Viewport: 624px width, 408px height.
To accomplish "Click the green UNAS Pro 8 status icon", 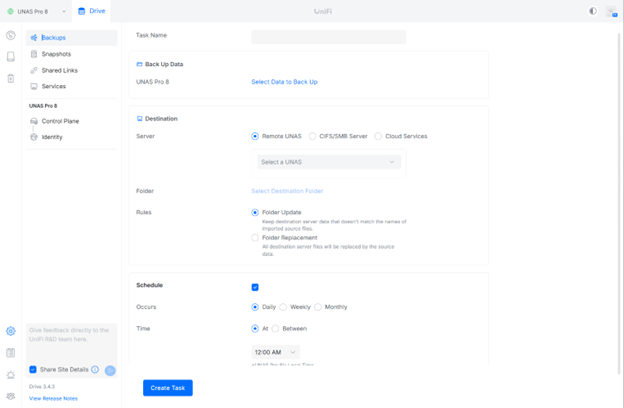I will pos(11,12).
